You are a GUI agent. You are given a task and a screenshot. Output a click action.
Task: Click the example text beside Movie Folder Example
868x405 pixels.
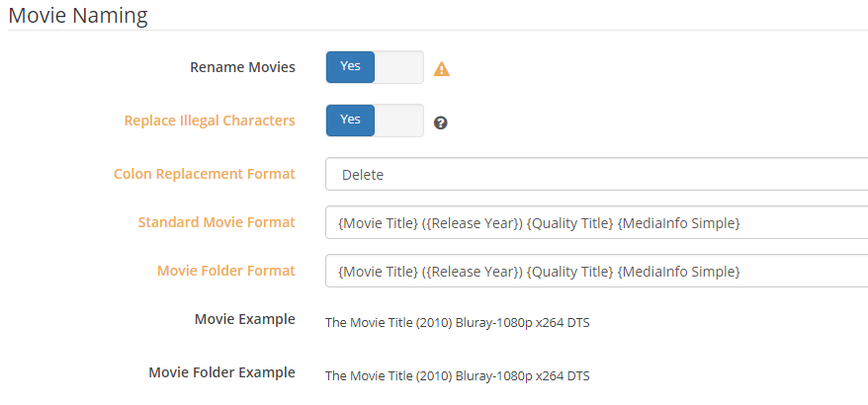(458, 376)
